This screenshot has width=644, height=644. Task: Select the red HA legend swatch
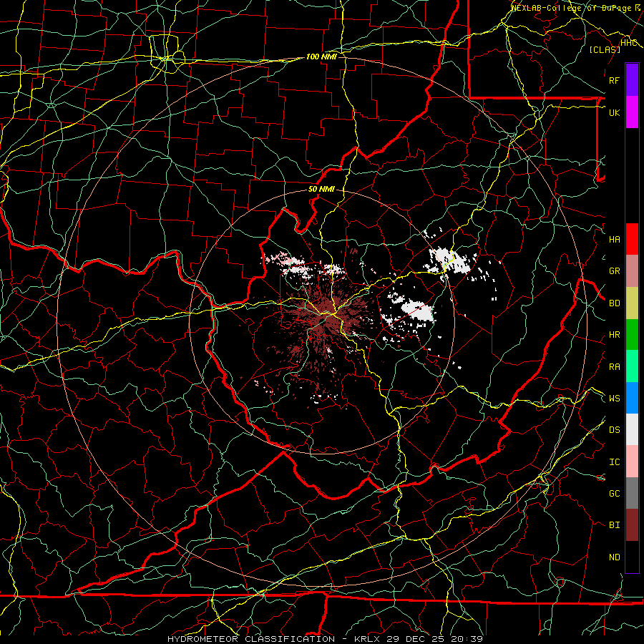632,239
